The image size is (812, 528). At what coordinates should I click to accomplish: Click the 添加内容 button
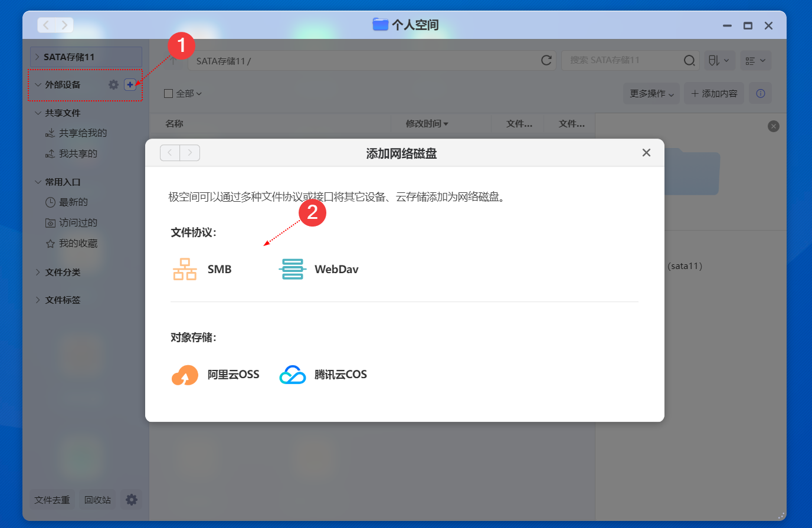(x=713, y=93)
